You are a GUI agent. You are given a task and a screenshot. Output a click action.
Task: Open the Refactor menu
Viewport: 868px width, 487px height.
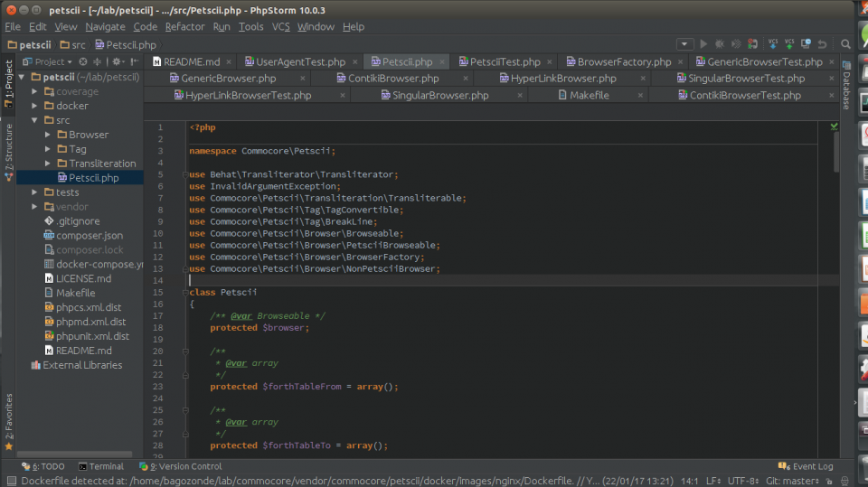tap(184, 27)
